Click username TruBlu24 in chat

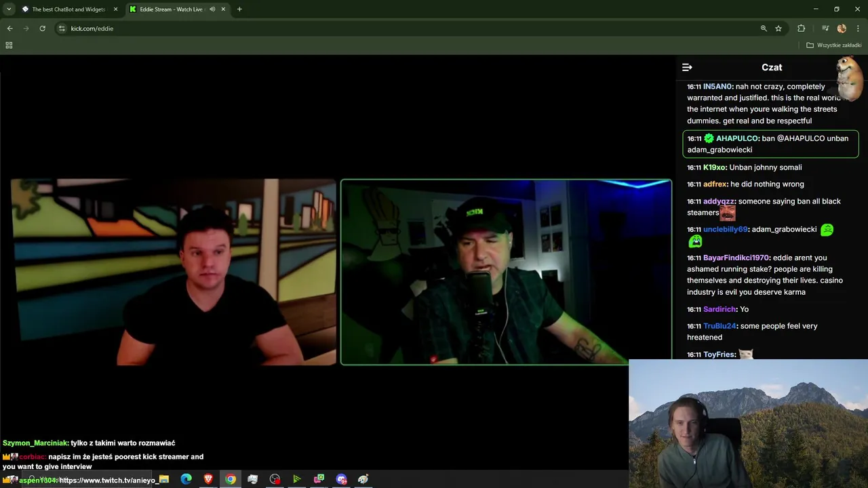(x=719, y=326)
